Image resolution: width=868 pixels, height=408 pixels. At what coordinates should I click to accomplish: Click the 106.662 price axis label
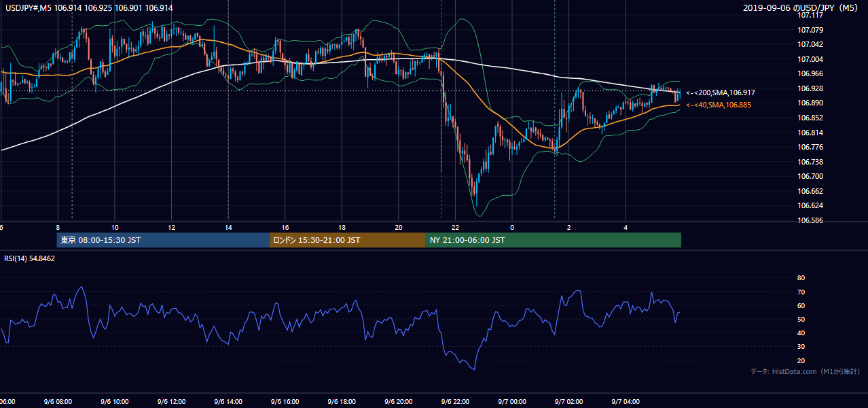coord(810,191)
